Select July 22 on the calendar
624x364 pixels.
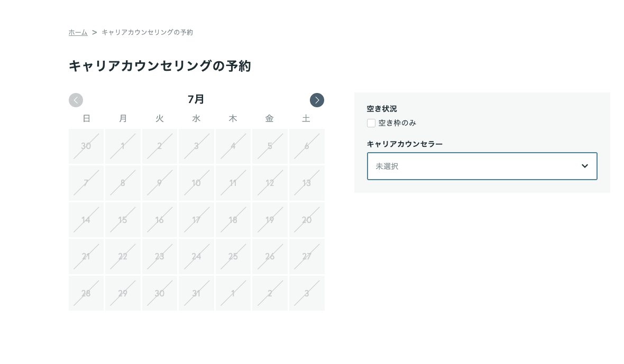pos(123,256)
